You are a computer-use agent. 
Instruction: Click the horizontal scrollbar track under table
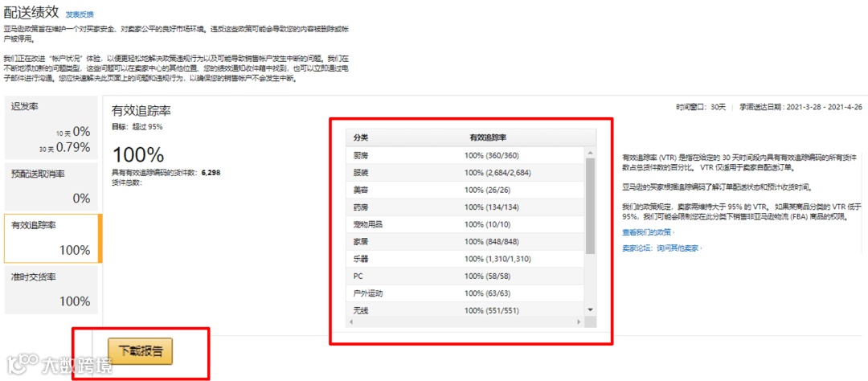tap(465, 322)
